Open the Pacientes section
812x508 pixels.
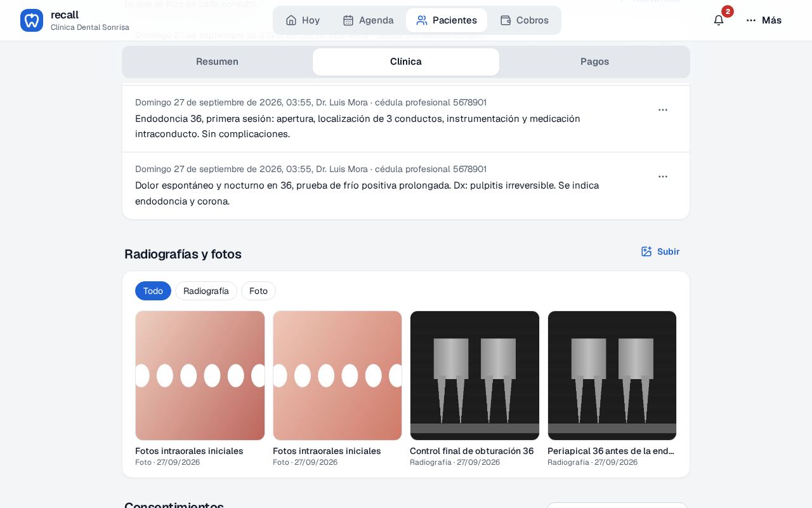[447, 20]
